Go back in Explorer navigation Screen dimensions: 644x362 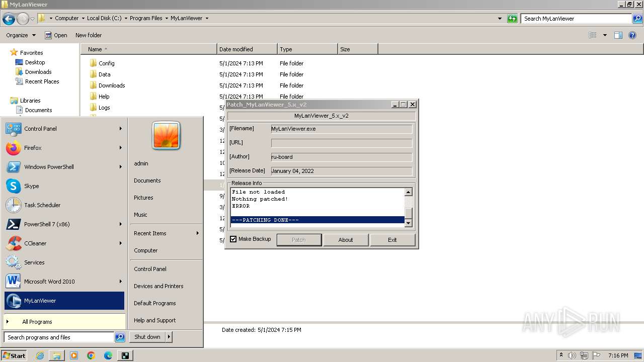pyautogui.click(x=9, y=19)
